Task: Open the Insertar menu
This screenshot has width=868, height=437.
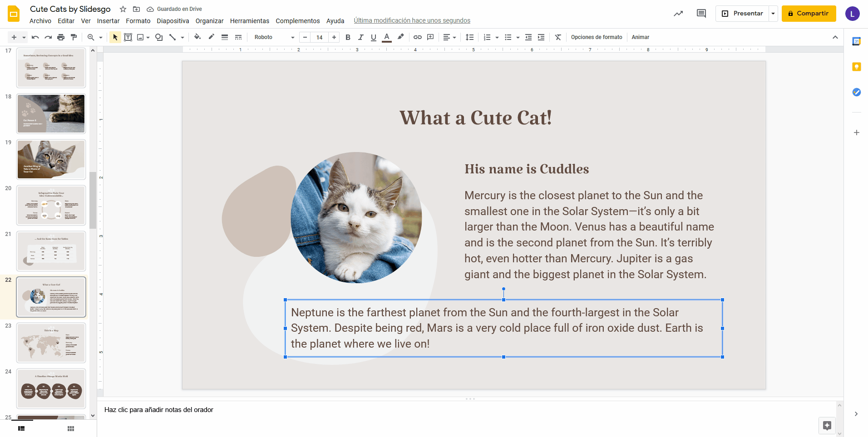Action: point(108,21)
